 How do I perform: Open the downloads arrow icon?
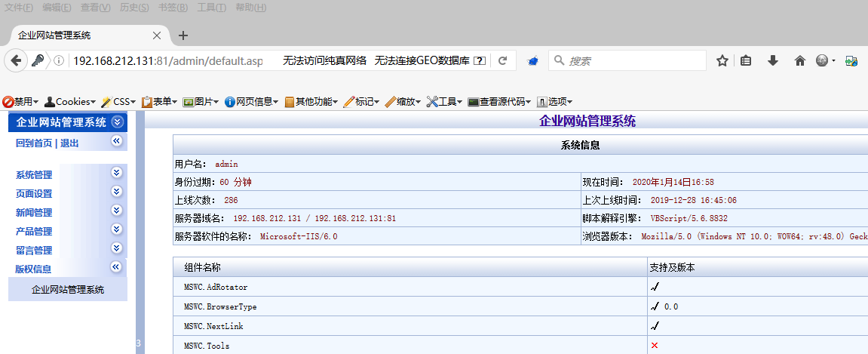pyautogui.click(x=772, y=61)
